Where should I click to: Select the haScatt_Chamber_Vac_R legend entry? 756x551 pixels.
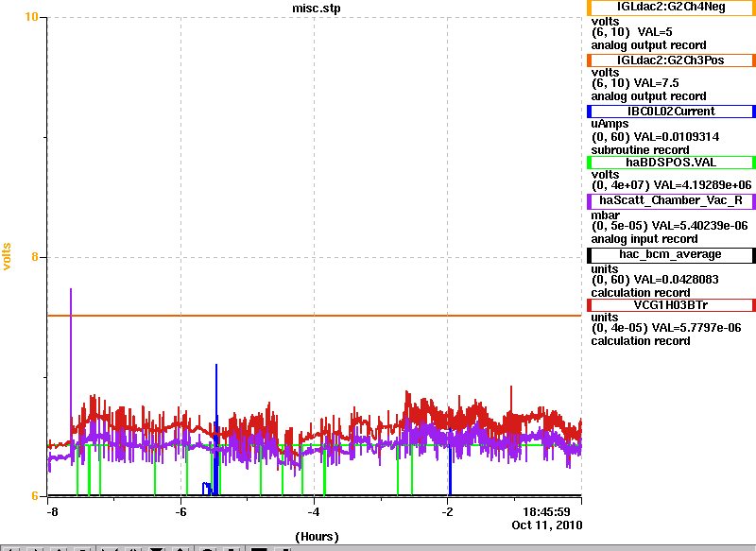click(671, 201)
